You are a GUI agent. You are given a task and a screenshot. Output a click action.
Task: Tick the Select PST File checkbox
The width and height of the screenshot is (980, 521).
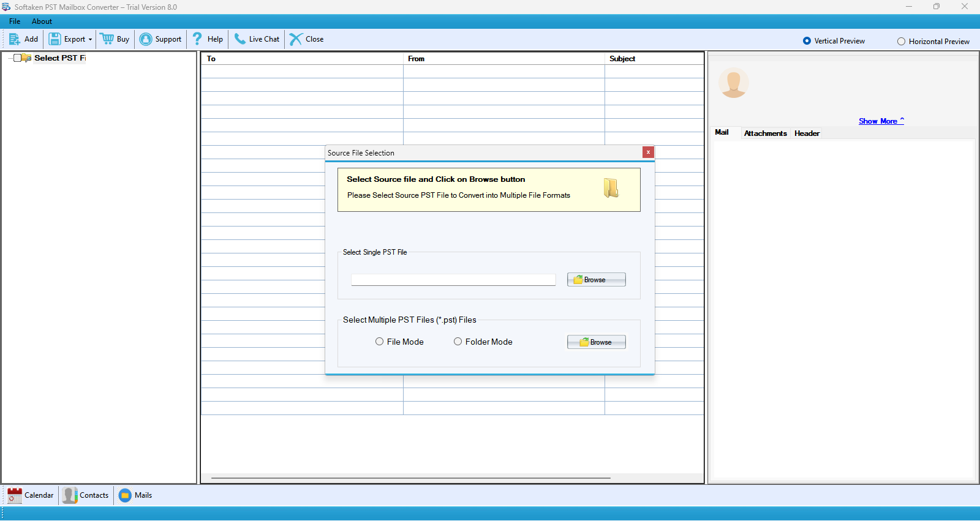coord(17,58)
